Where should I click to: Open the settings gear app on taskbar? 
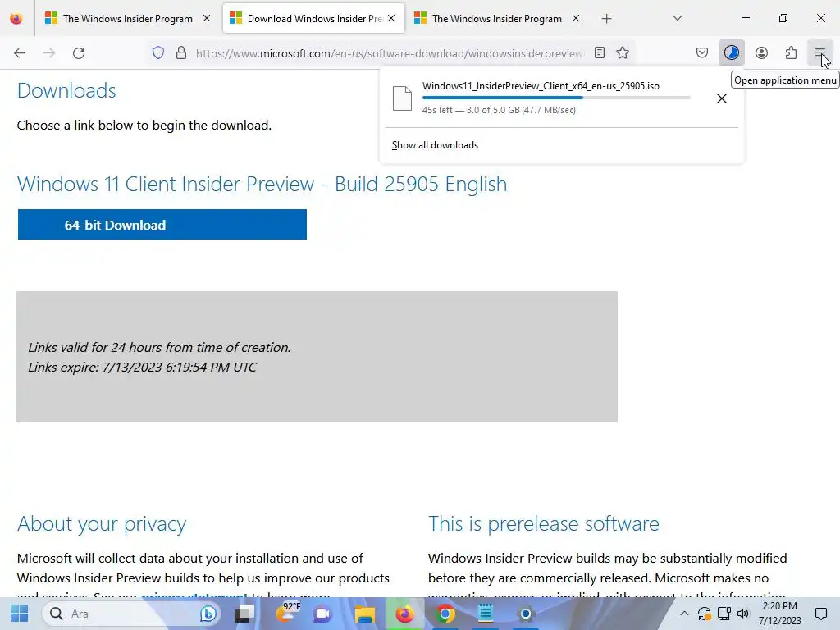[x=526, y=614]
